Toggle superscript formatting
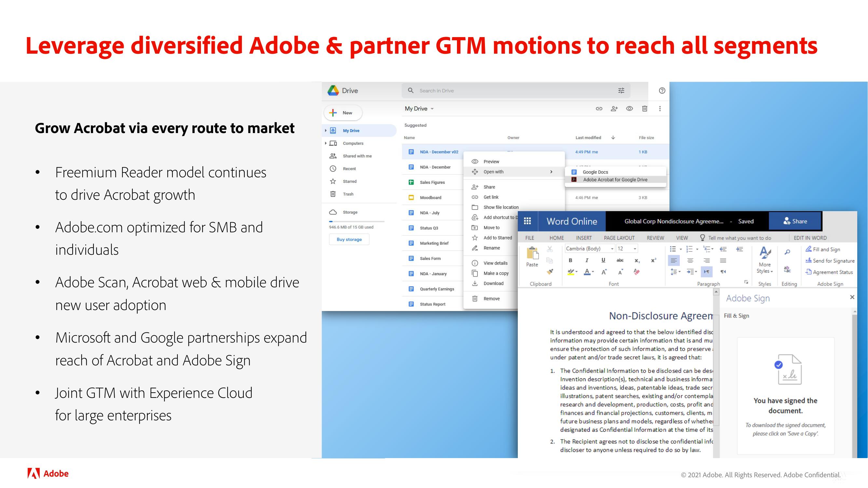The image size is (868, 488). (653, 260)
